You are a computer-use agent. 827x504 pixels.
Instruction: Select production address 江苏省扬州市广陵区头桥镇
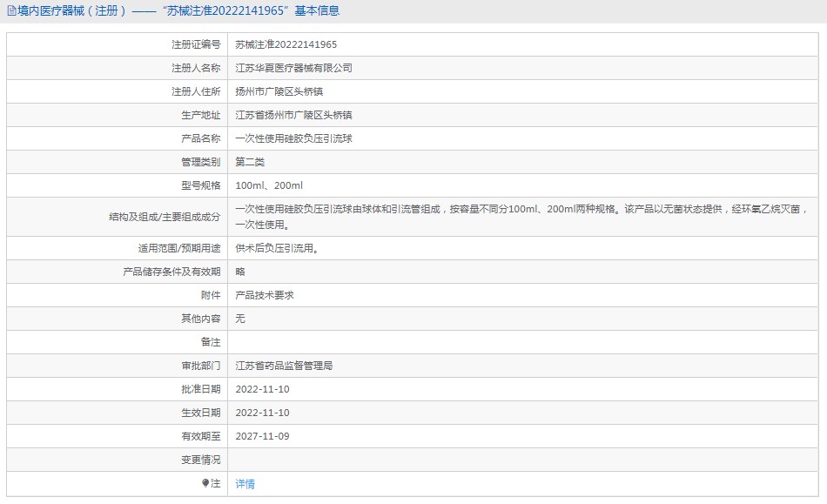click(293, 115)
